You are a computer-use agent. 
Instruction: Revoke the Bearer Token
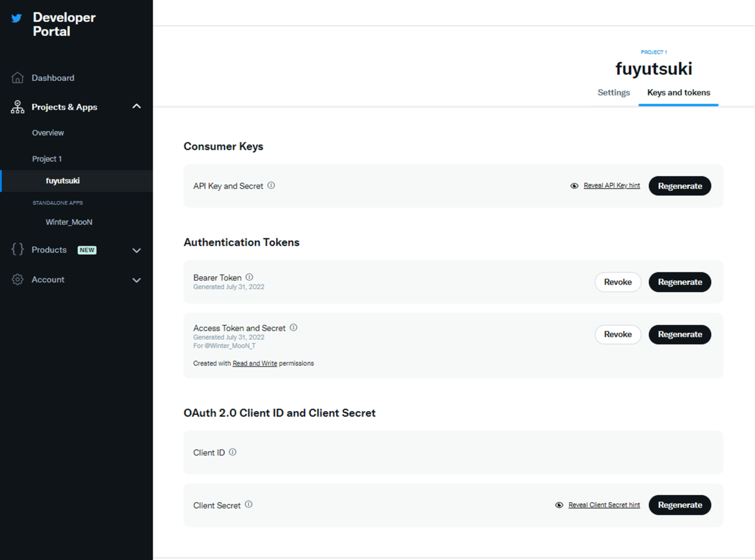click(618, 282)
